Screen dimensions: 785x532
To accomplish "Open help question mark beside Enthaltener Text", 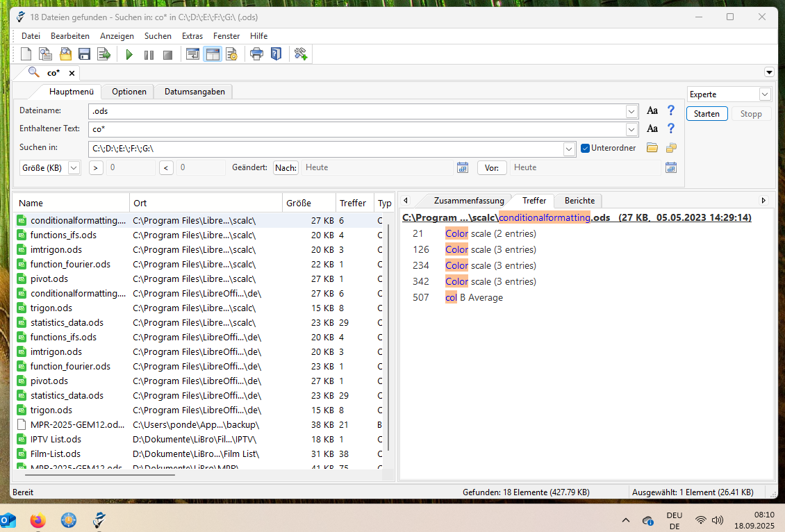I will [671, 128].
